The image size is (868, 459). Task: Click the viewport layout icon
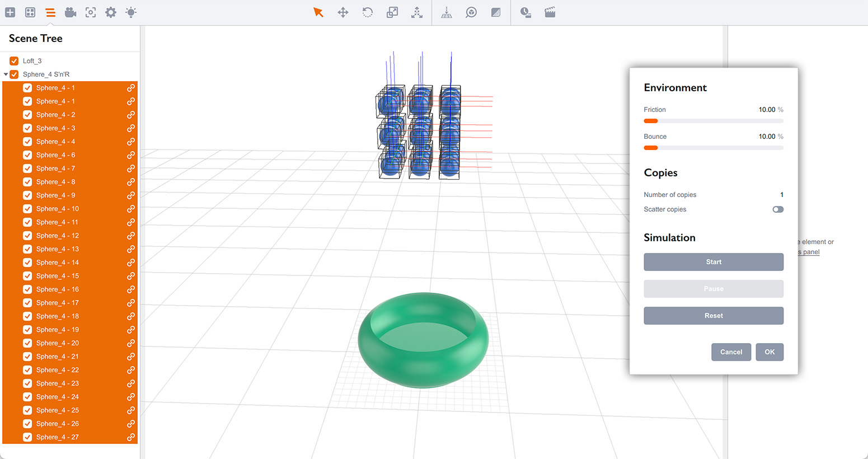tap(30, 12)
